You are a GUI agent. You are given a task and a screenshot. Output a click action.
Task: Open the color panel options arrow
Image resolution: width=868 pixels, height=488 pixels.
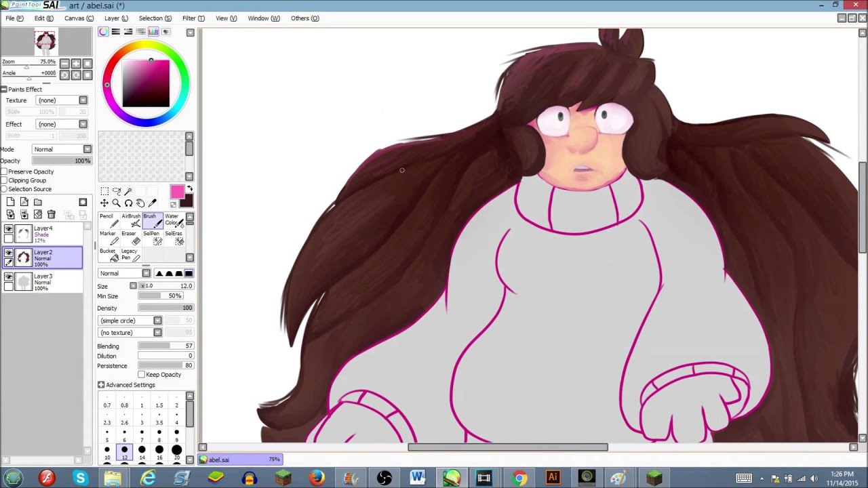(190, 32)
